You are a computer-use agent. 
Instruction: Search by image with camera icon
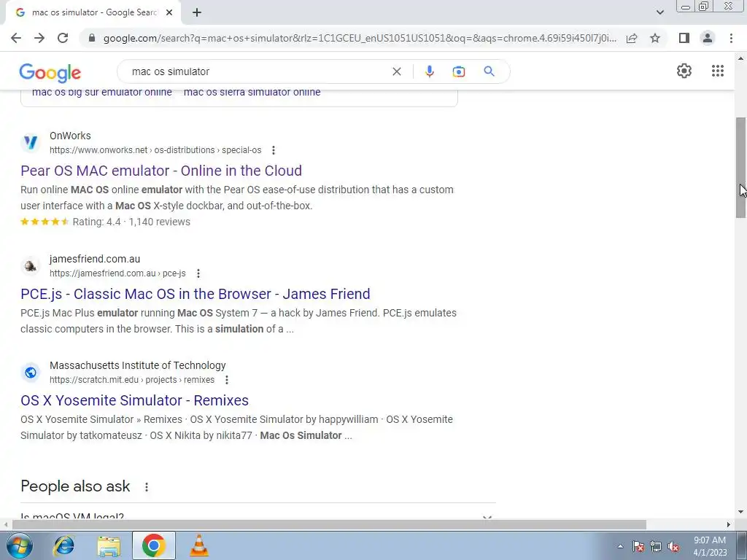[458, 71]
